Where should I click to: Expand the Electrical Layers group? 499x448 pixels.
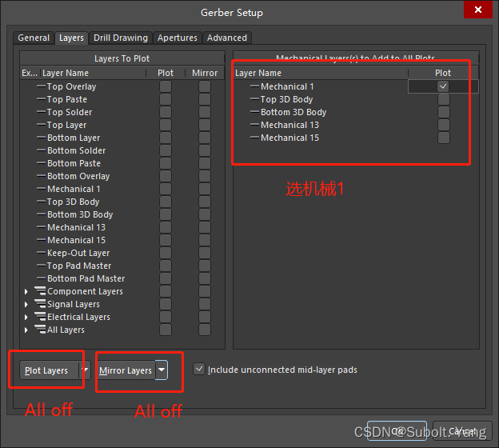click(x=26, y=317)
